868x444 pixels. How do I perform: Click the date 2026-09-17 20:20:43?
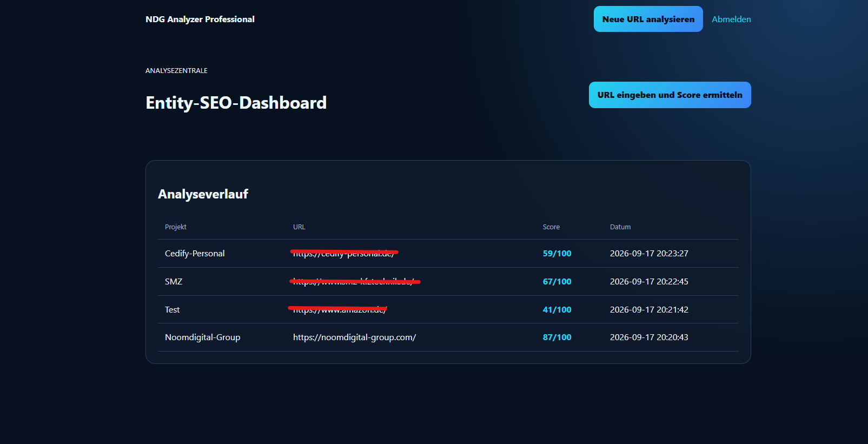[649, 337]
